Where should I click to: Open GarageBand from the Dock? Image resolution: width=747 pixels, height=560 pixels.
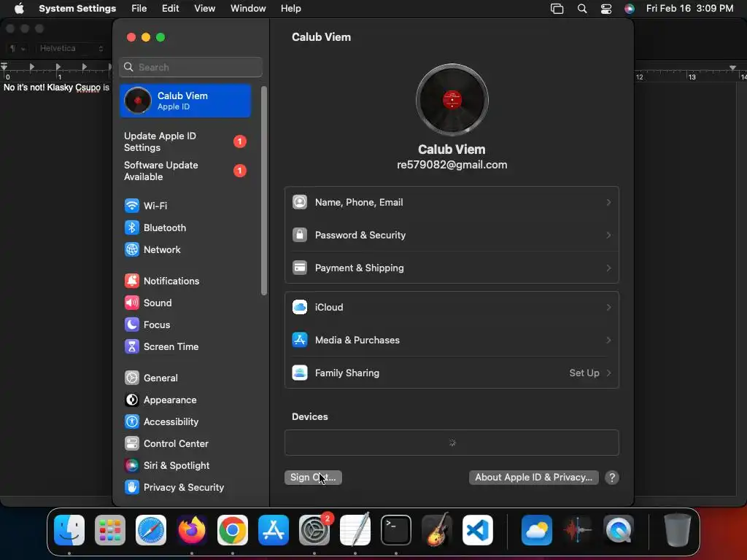click(437, 530)
